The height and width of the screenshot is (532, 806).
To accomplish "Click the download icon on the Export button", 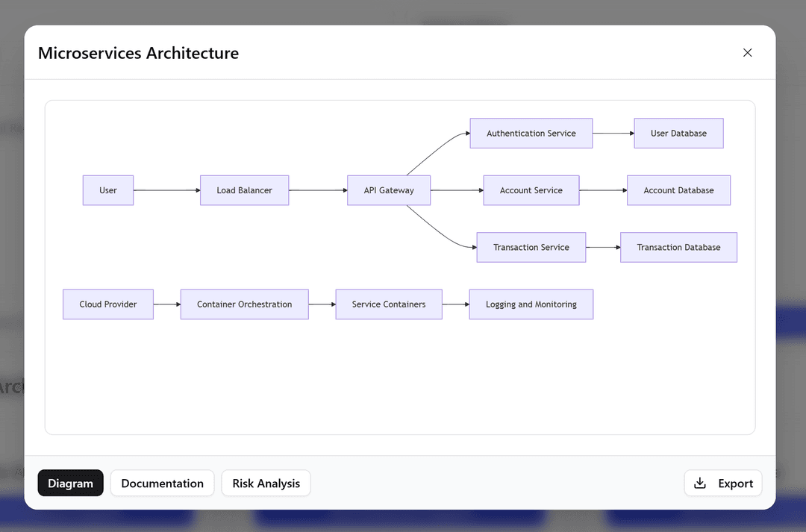I will [x=700, y=483].
